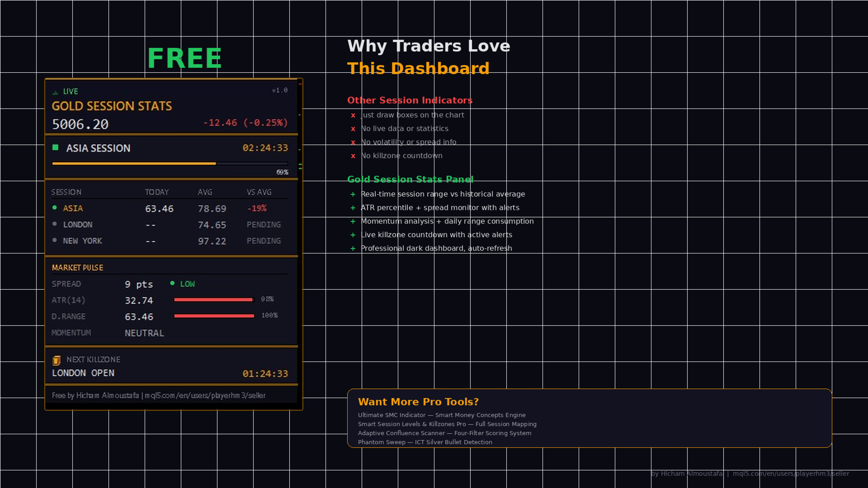The width and height of the screenshot is (868, 488).
Task: Select Phantom Sweep ICT Silver Bullet entry
Action: (x=425, y=442)
